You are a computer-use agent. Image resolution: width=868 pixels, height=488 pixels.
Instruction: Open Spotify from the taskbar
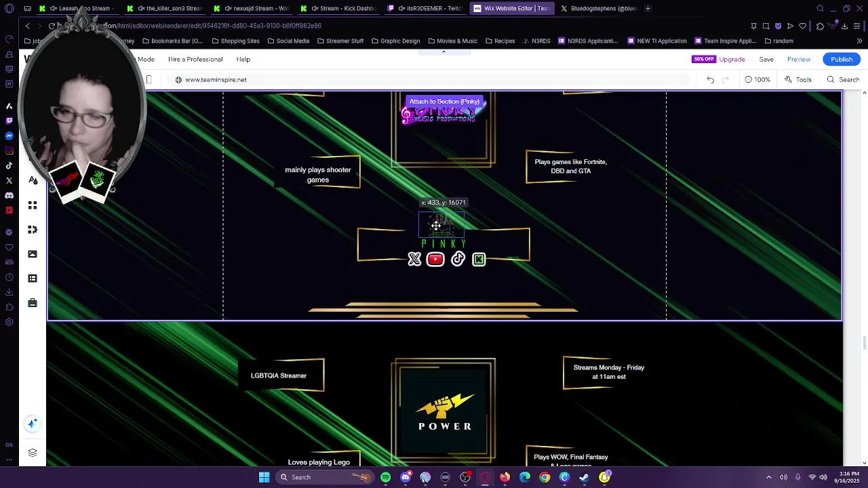[385, 477]
